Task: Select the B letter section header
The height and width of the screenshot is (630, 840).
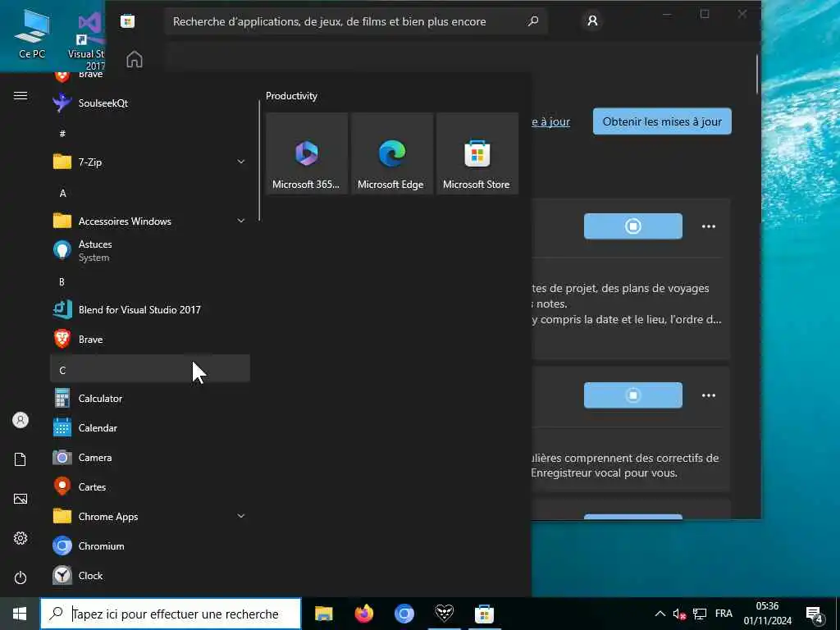Action: click(149, 281)
